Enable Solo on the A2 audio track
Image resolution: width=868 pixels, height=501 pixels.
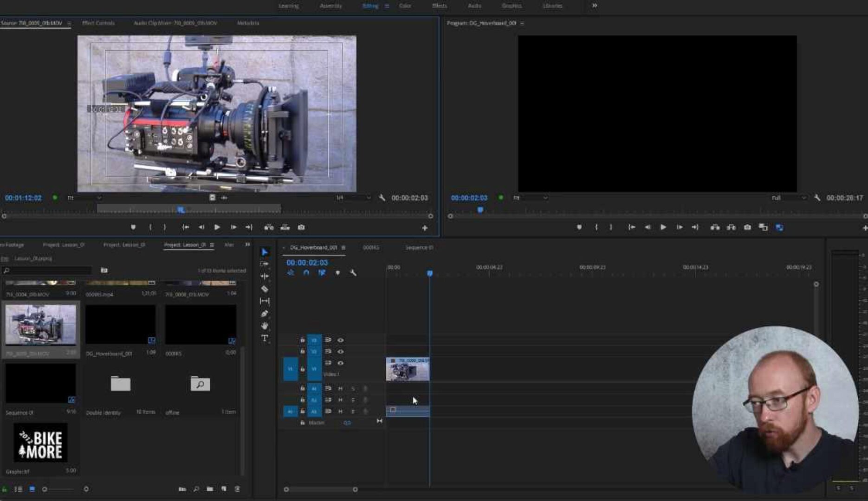tap(354, 400)
